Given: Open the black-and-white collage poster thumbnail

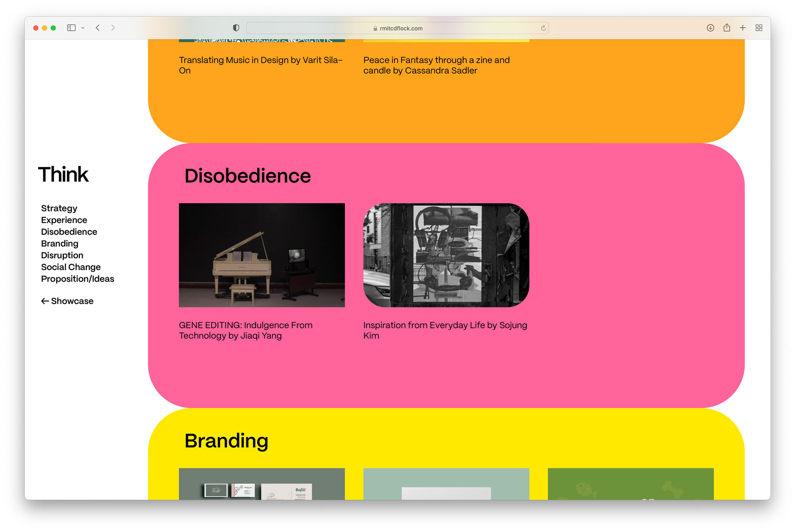Looking at the screenshot, I should 446,255.
